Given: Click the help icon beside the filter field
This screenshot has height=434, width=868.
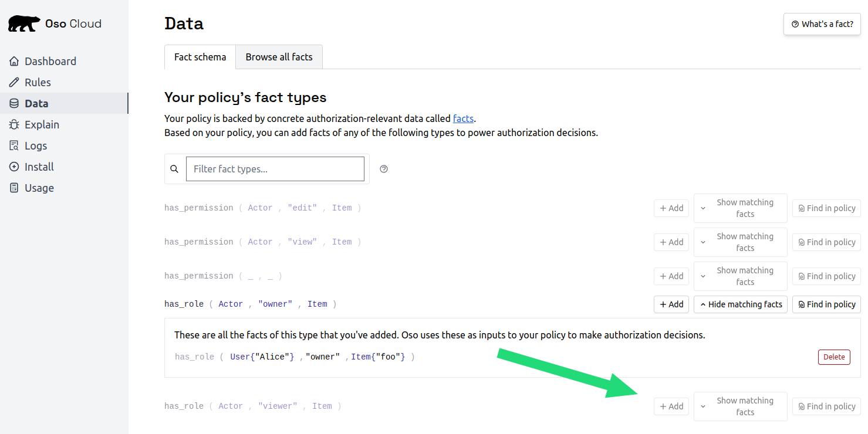Looking at the screenshot, I should 384,169.
